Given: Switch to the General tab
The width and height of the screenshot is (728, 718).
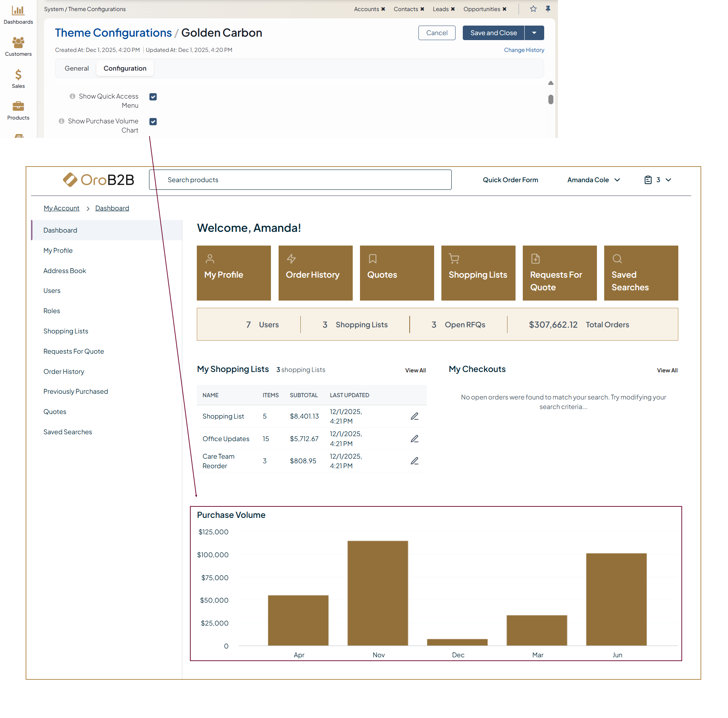Looking at the screenshot, I should (x=76, y=68).
